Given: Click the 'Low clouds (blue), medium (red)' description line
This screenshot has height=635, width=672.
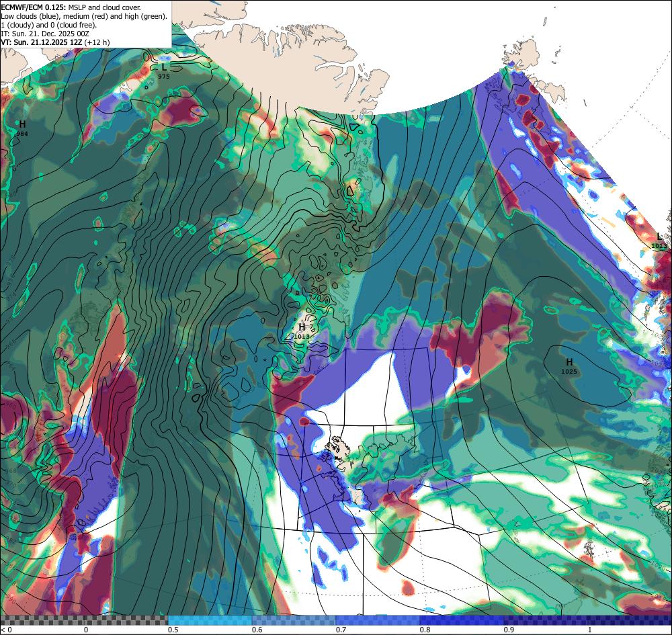Looking at the screenshot, I should 84,16.
